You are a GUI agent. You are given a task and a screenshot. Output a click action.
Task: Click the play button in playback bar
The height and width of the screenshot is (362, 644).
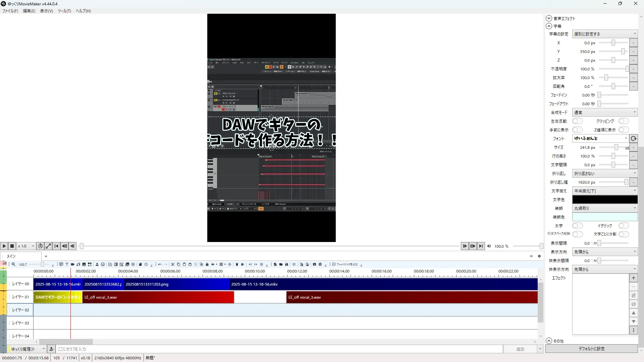[4, 246]
